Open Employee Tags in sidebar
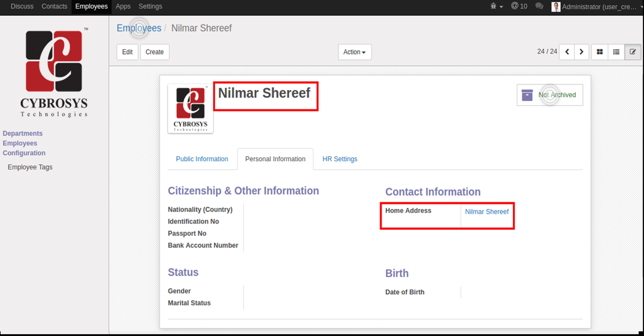Viewport: 644px width, 336px height. click(30, 167)
